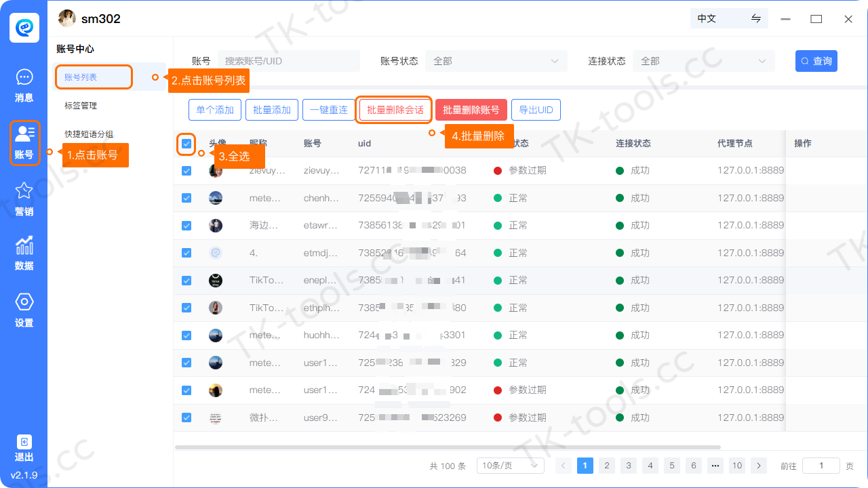Open the 中文 language selector
Viewport: 868px width, 488px height.
click(729, 18)
